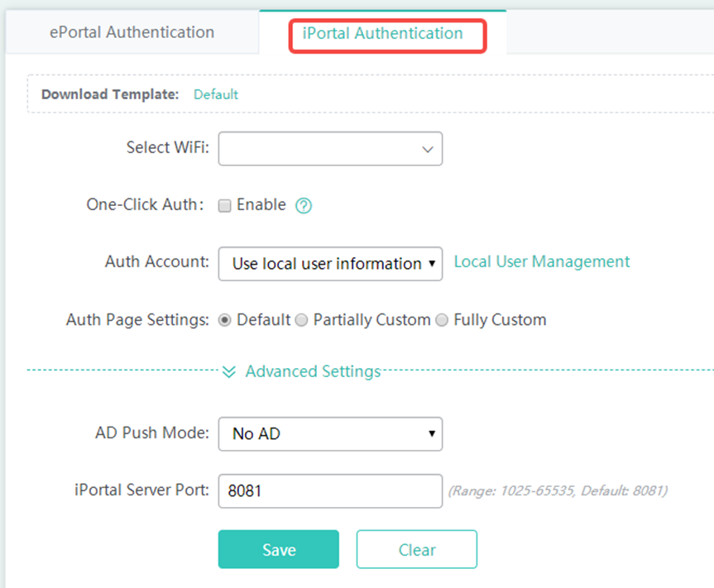Open the Local User Management link
Screen dimensions: 714x588
542,262
